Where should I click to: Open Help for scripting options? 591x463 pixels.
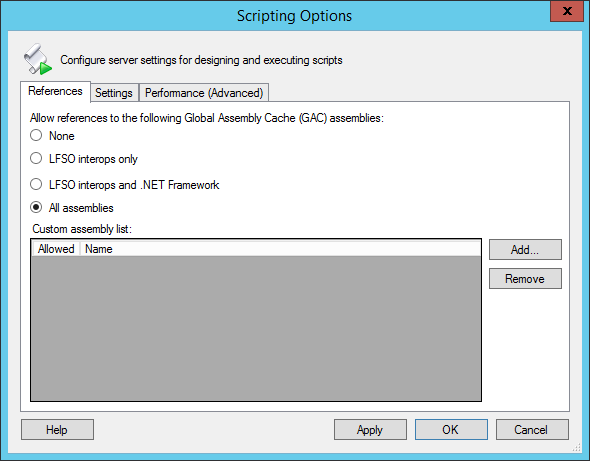pyautogui.click(x=57, y=430)
